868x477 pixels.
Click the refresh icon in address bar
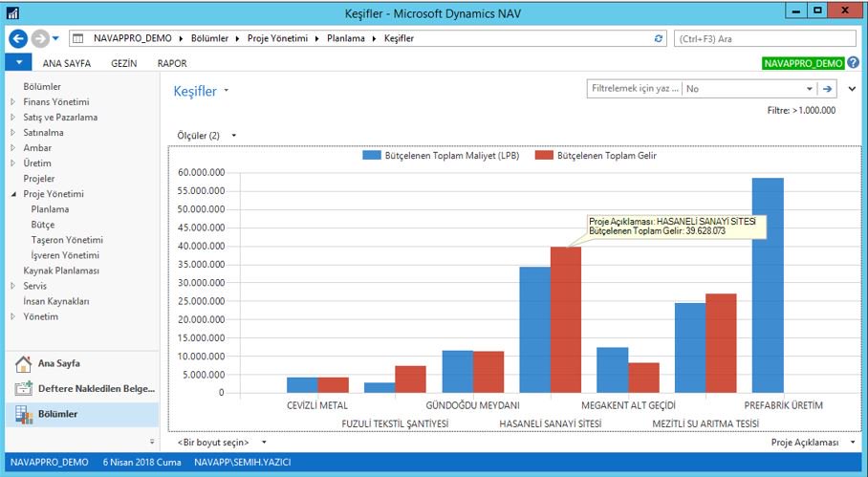pyautogui.click(x=659, y=39)
